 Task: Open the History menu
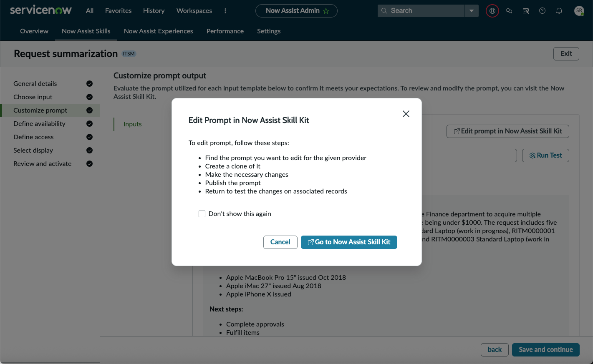point(154,11)
